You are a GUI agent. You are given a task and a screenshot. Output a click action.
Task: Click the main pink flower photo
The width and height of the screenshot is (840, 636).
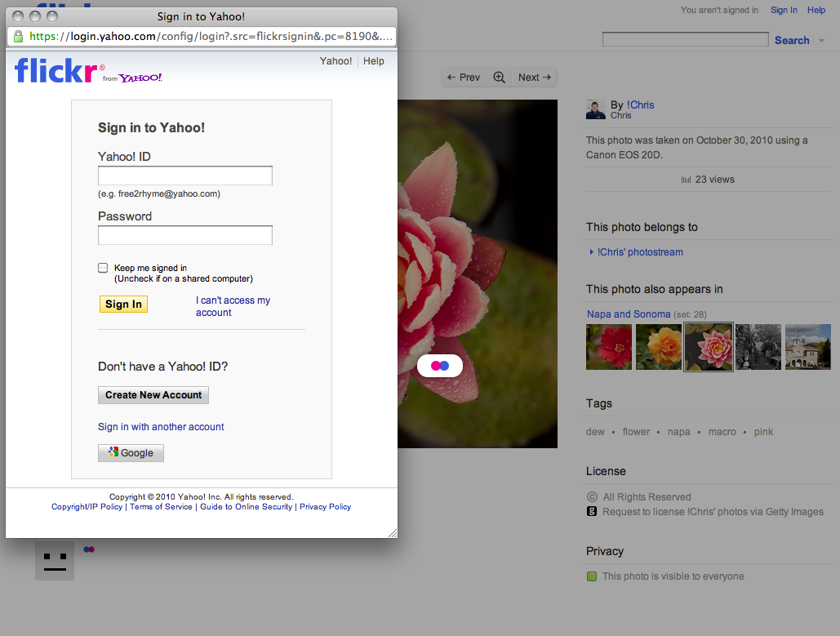478,274
